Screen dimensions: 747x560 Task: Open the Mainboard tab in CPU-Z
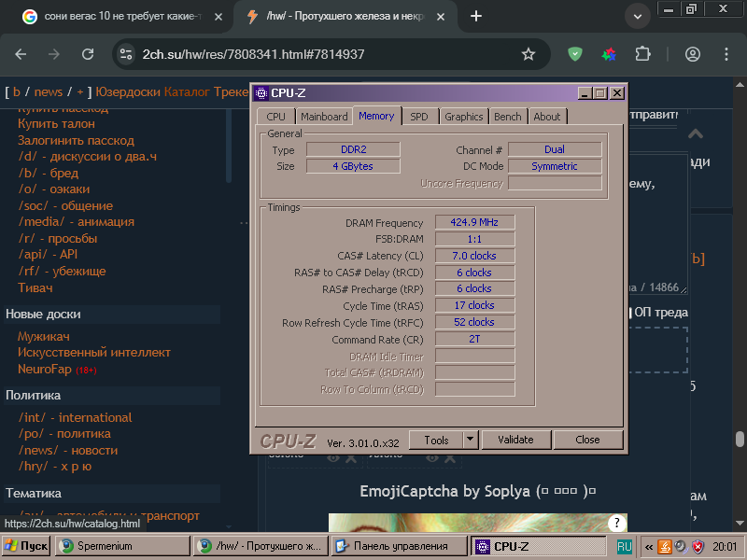click(324, 117)
